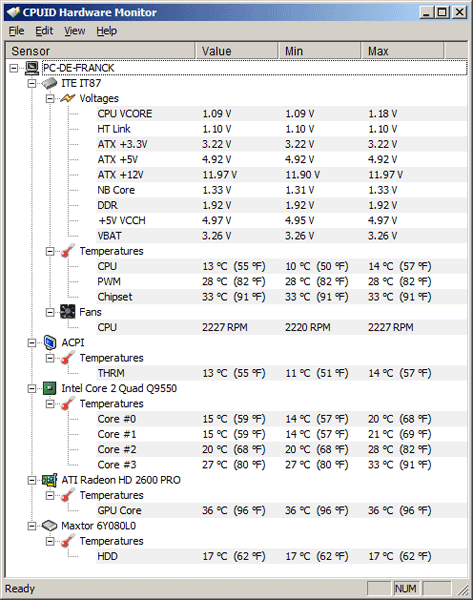
Task: Collapse ATI Radeon Temperatures group
Action: pos(50,496)
